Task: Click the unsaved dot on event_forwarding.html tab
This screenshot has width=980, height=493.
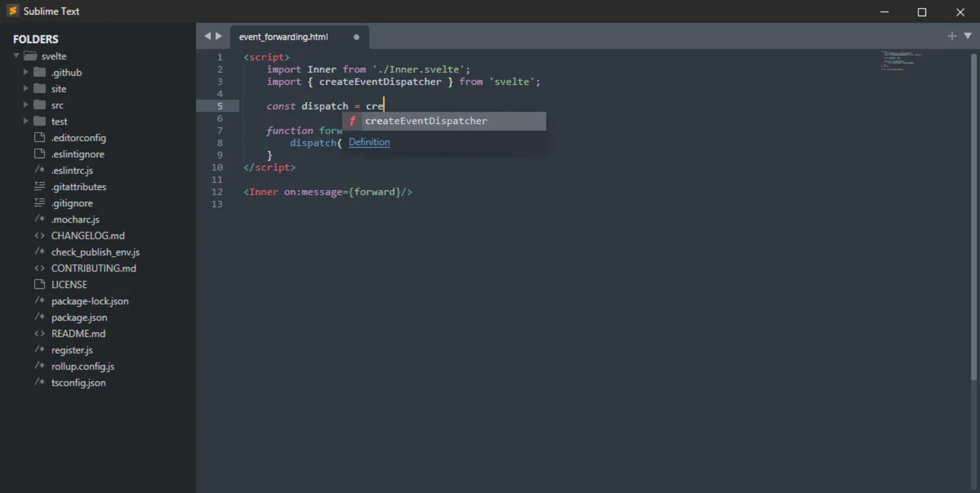Action: 356,37
